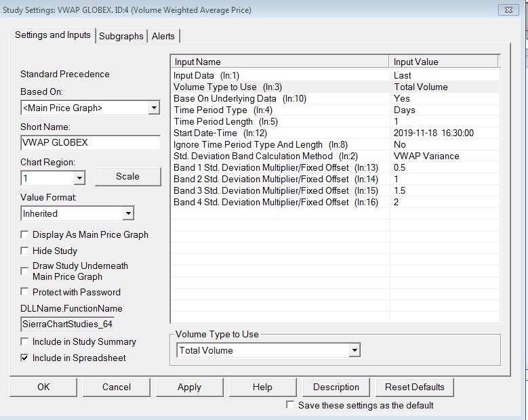This screenshot has height=420, width=528.
Task: Uncheck Include in Spreadsheet
Action: pos(26,358)
